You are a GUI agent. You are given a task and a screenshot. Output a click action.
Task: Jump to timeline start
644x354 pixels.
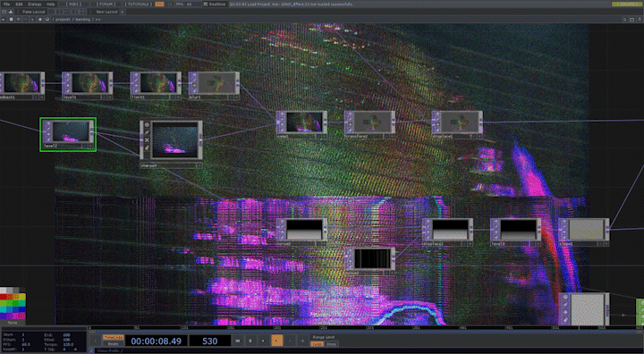(x=237, y=341)
